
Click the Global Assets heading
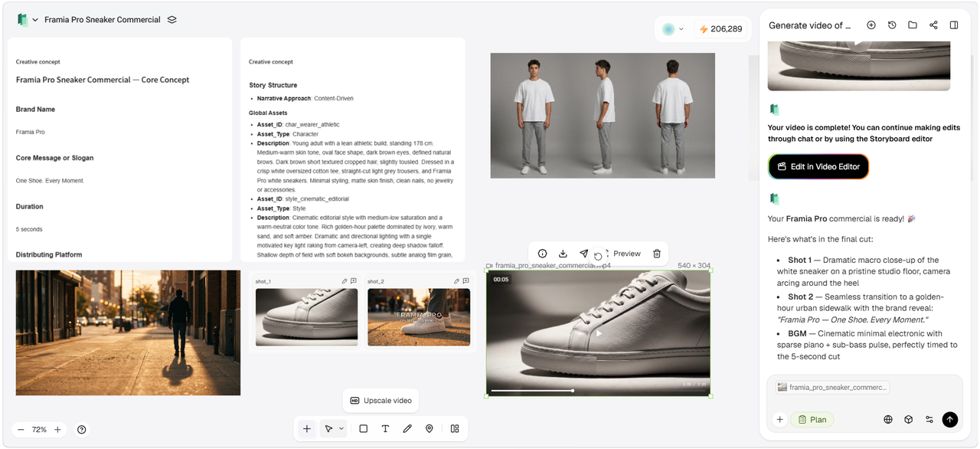[268, 113]
